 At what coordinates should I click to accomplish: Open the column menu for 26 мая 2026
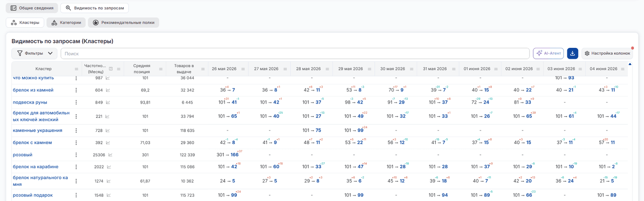click(x=243, y=69)
